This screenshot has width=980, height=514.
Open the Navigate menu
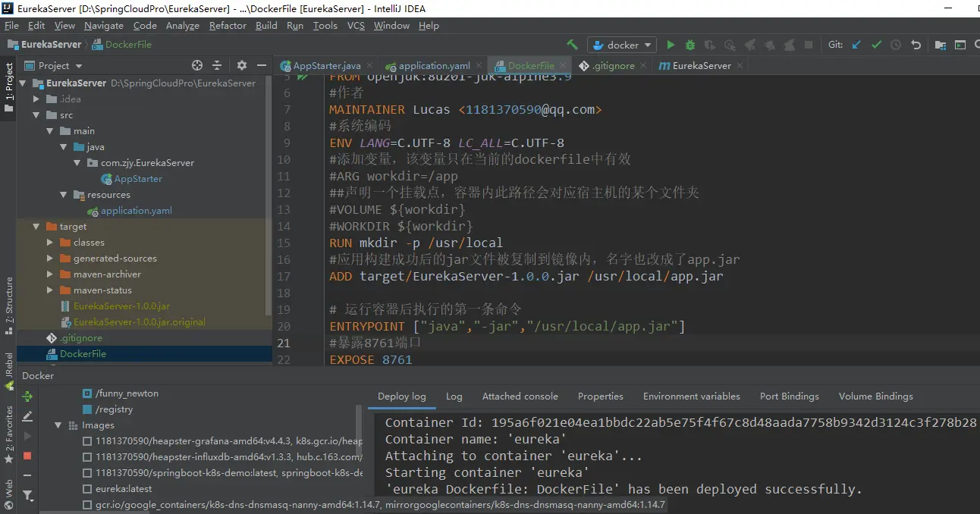click(x=104, y=26)
